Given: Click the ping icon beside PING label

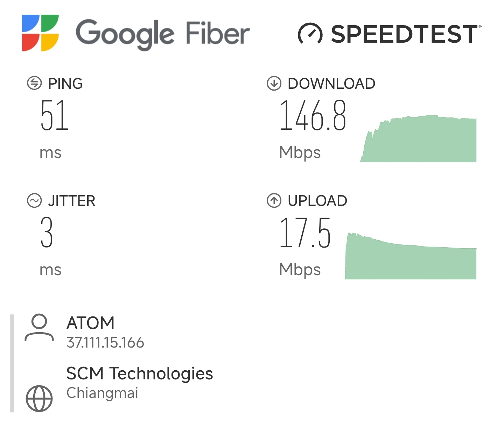Looking at the screenshot, I should 34,83.
